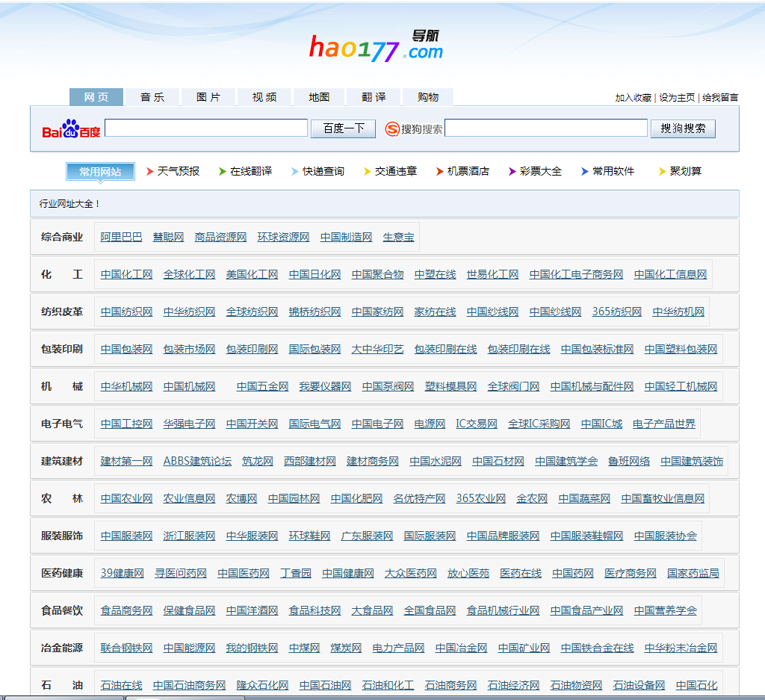Image resolution: width=765 pixels, height=700 pixels.
Task: Open the 地图 tab
Action: tap(319, 97)
